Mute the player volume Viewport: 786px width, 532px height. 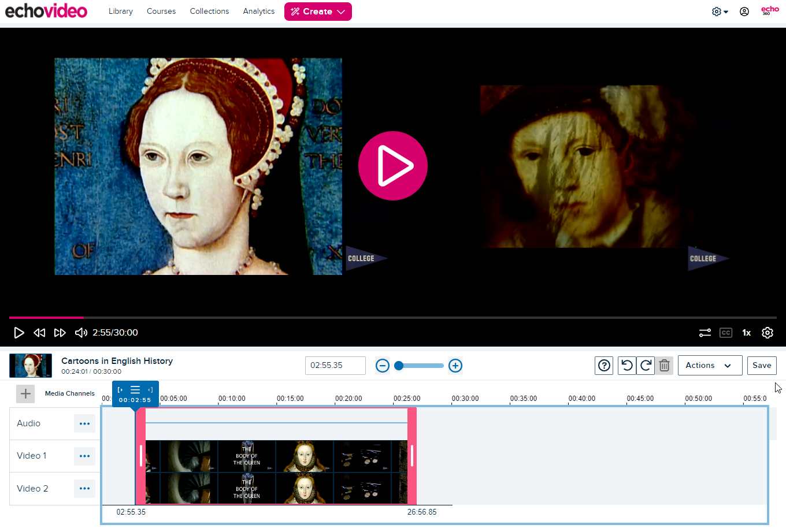click(81, 333)
